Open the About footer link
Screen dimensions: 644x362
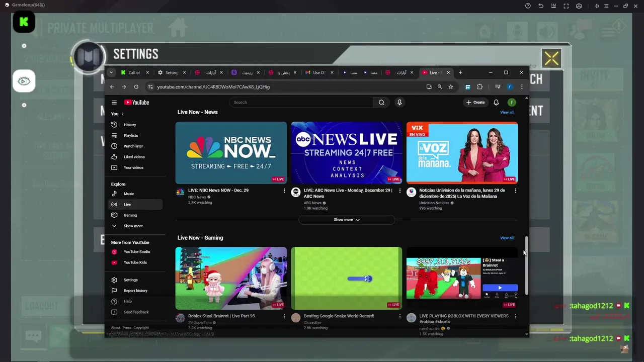click(116, 328)
